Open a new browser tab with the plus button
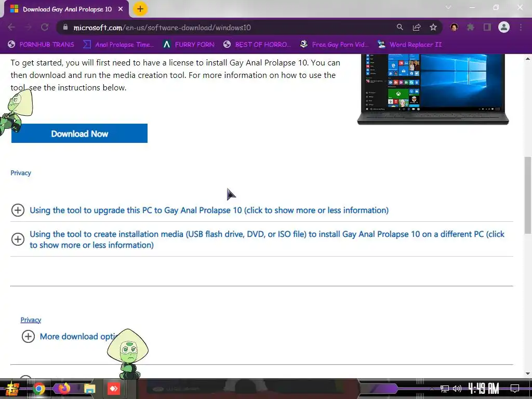The height and width of the screenshot is (399, 532). click(x=140, y=9)
